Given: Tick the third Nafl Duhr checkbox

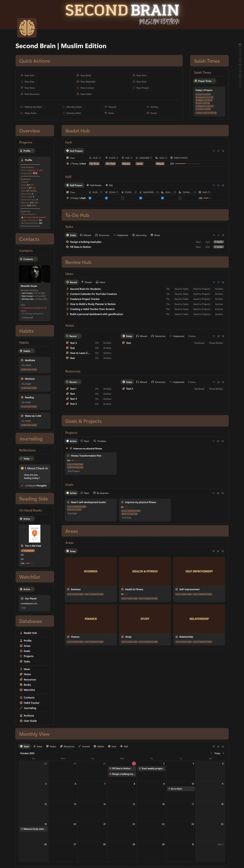Looking at the screenshot, I should tap(122, 198).
